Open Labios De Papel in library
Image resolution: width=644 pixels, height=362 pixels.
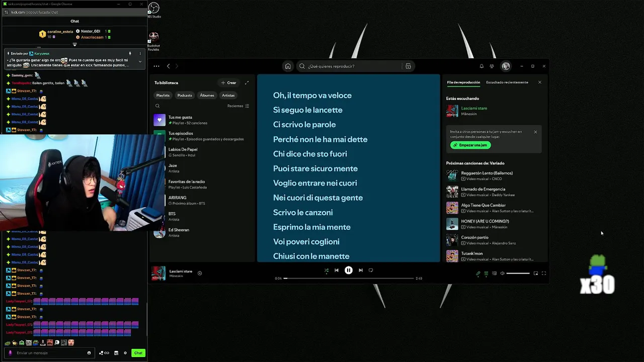click(203, 152)
